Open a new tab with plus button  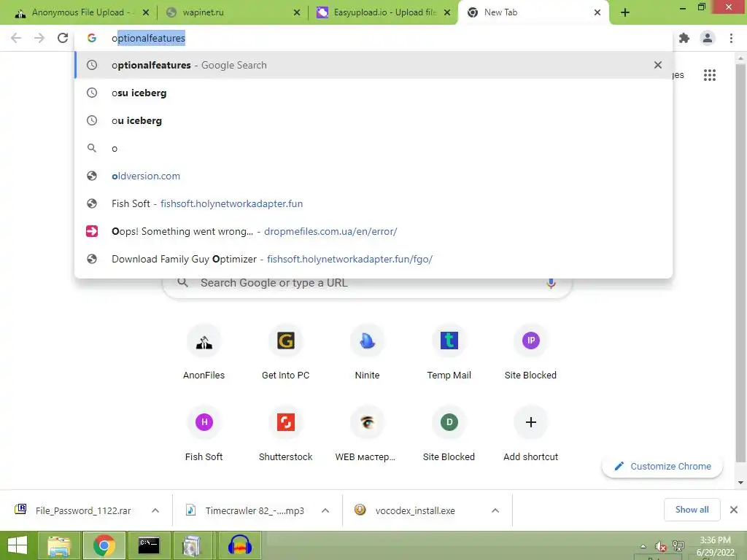625,13
